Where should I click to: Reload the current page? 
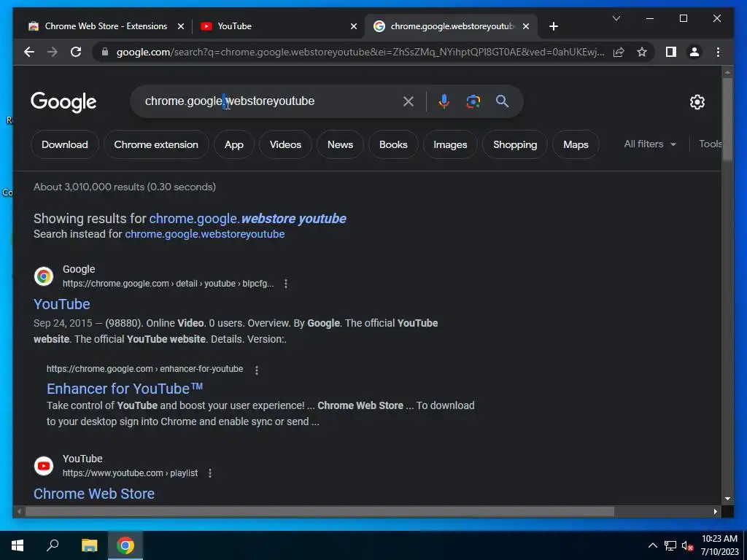(x=76, y=52)
